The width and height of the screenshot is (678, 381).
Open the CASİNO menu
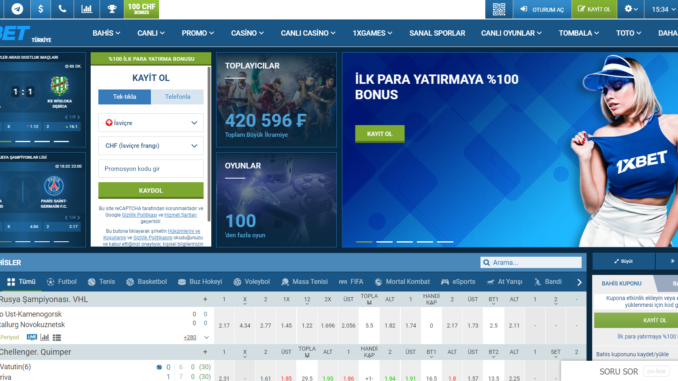247,33
